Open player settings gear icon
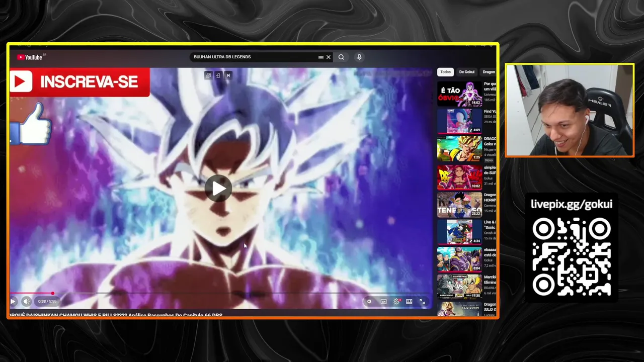The image size is (644, 362). [396, 302]
